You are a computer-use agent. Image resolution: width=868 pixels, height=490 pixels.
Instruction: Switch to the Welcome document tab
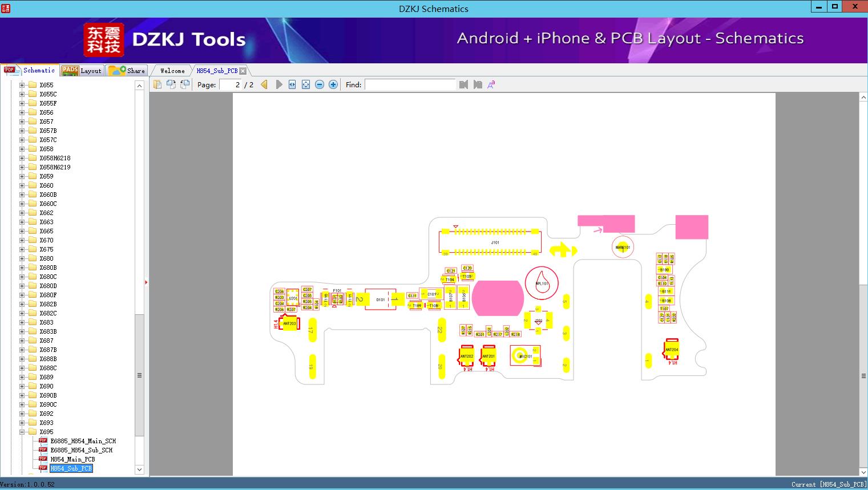(x=172, y=71)
